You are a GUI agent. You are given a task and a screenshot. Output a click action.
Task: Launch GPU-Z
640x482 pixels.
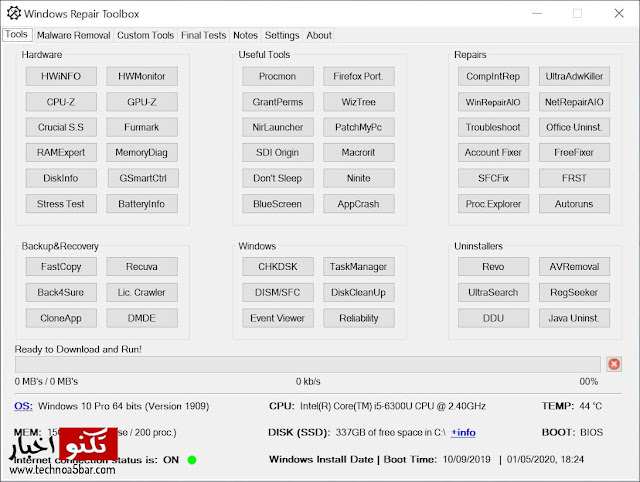tap(142, 102)
